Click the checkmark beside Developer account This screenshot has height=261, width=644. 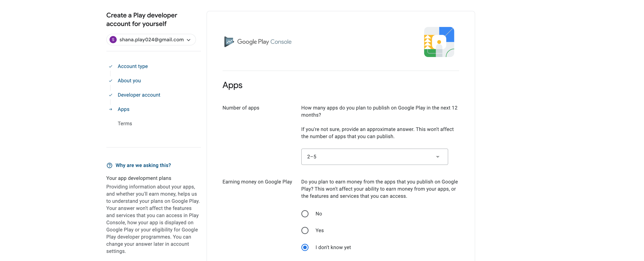(x=110, y=95)
